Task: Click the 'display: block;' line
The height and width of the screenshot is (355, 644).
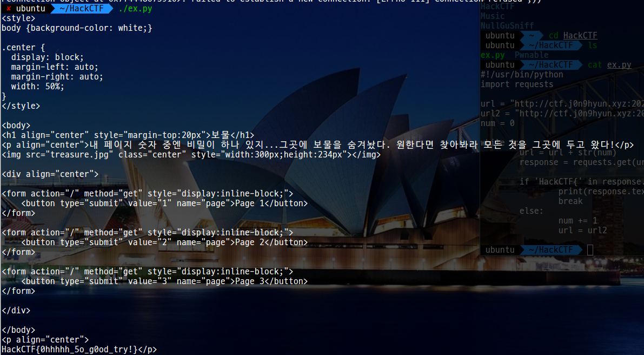Action: coord(48,57)
